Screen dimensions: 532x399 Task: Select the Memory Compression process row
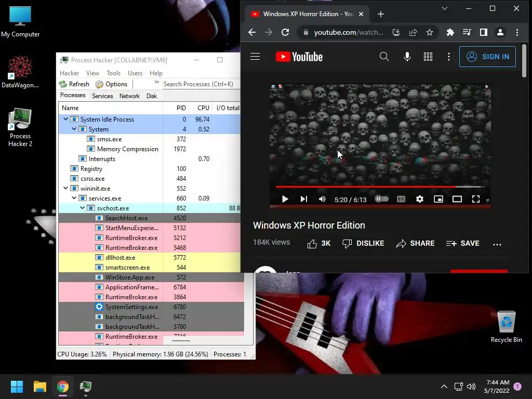click(x=149, y=149)
